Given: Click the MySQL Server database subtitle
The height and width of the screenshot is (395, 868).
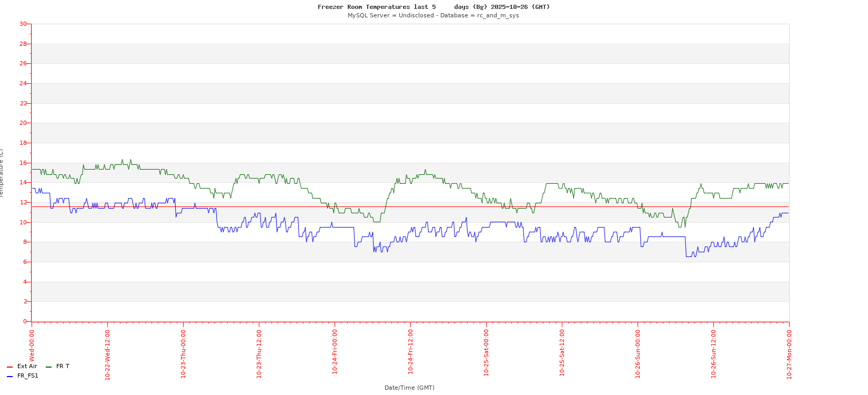Looking at the screenshot, I should [x=433, y=15].
